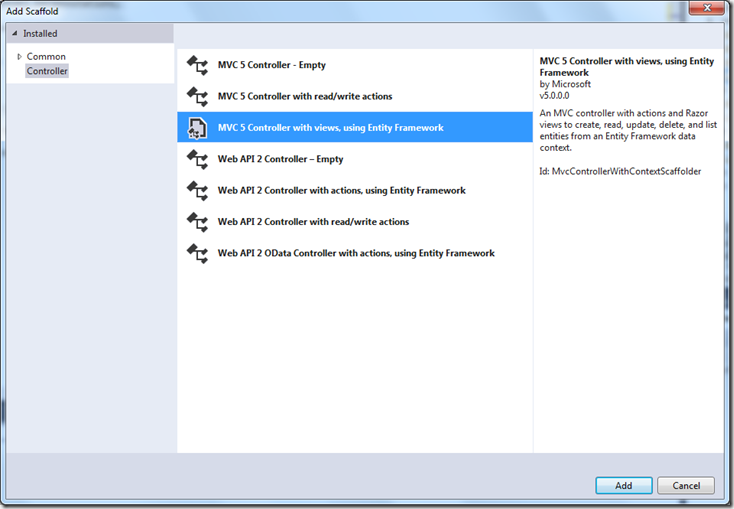This screenshot has height=509, width=734.
Task: Click the Id: MvcControllerWithContextScaffolder text
Action: 620,171
